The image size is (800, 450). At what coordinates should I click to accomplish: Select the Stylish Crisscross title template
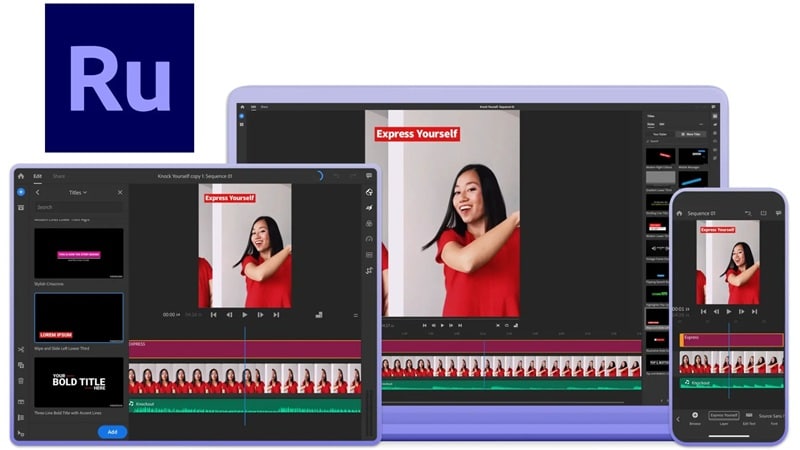click(x=79, y=254)
